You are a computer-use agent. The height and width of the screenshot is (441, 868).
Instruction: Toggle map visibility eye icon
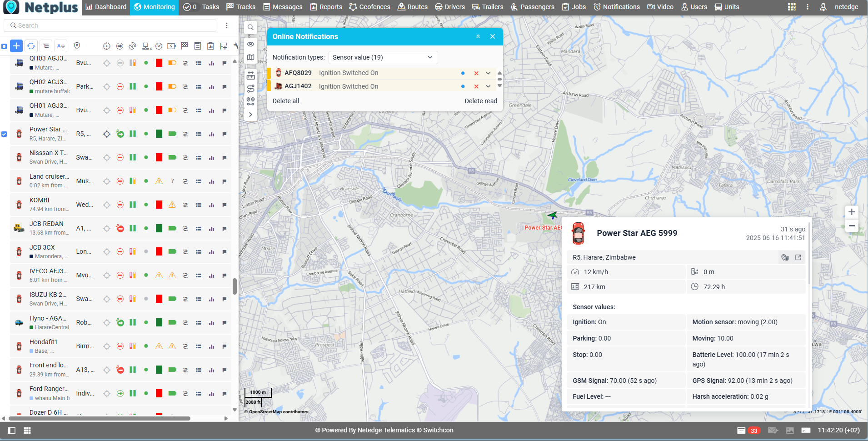click(x=250, y=44)
